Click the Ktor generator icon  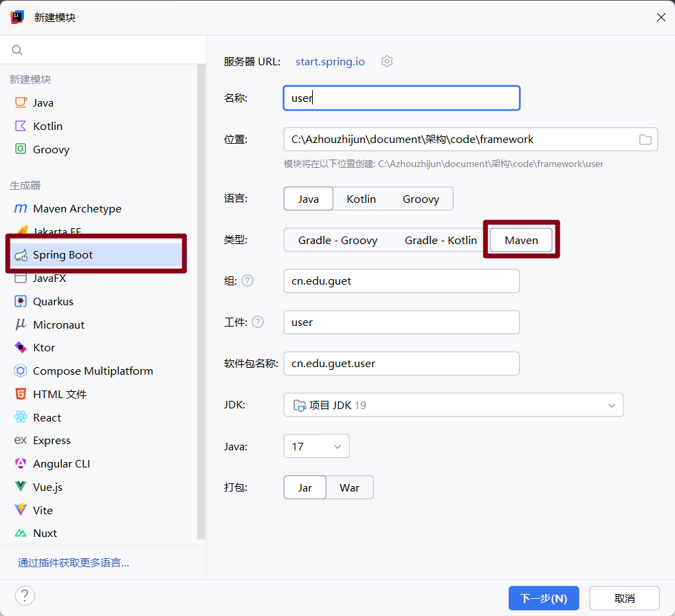[x=21, y=347]
